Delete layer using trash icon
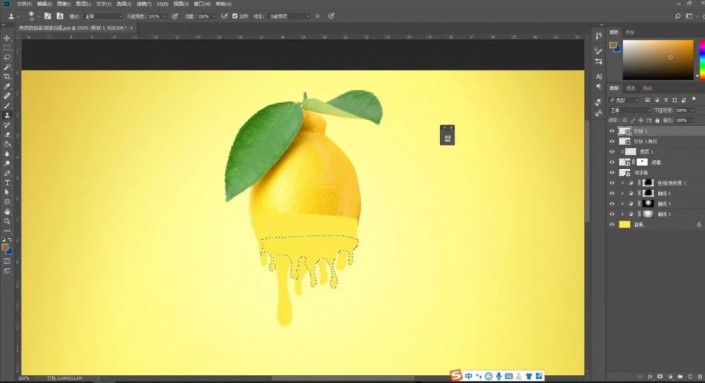 pos(700,376)
